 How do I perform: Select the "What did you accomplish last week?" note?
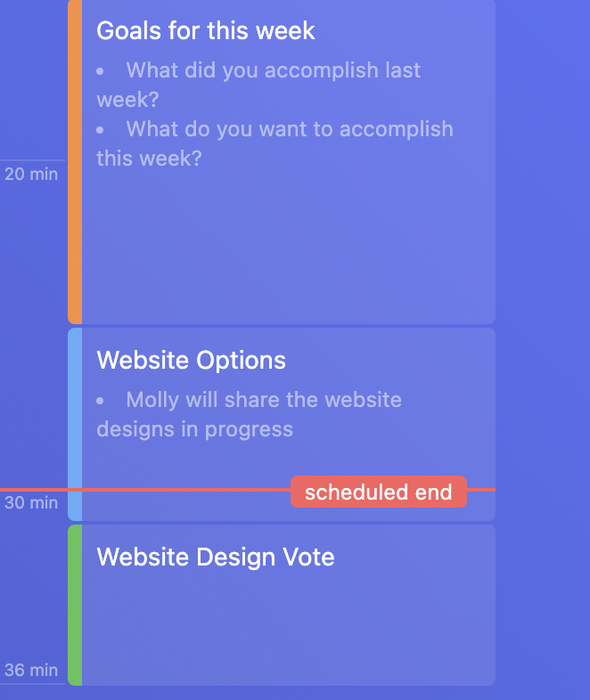(258, 84)
